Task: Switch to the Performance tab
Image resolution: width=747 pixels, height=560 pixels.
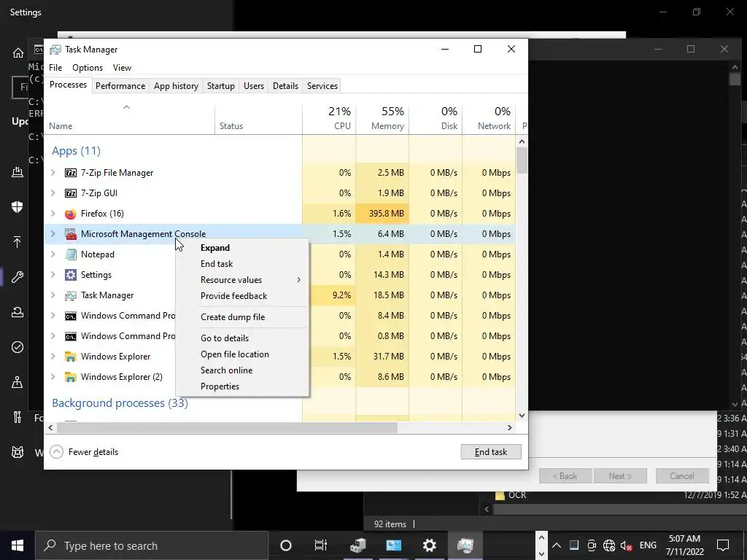Action: [x=120, y=86]
